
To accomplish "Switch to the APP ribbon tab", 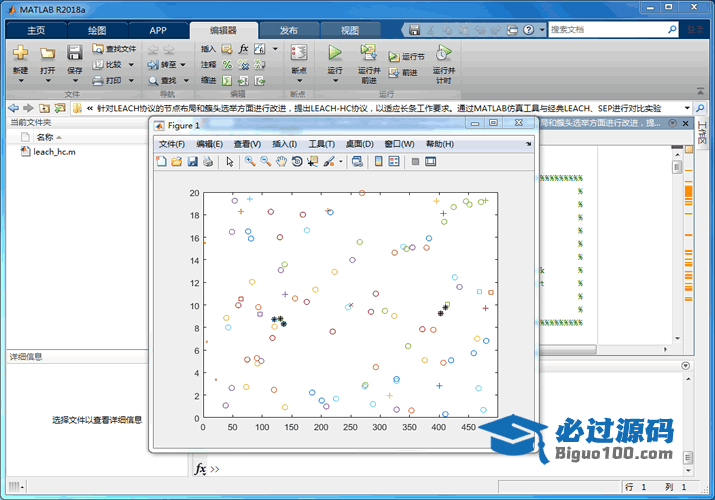I will click(x=158, y=31).
